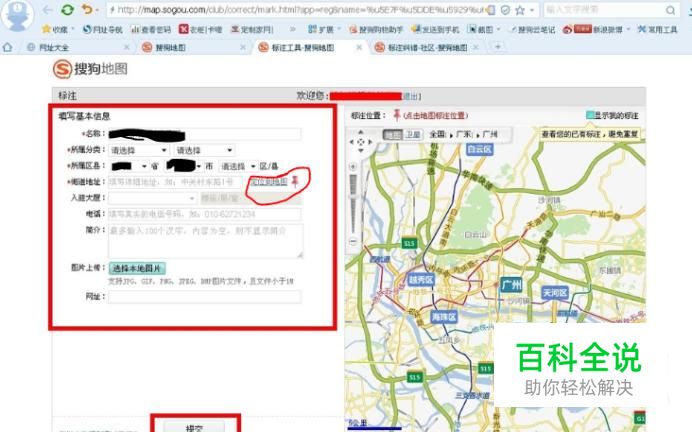Open the 新浪微博 bookmark
This screenshot has width=692, height=432.
[592, 30]
